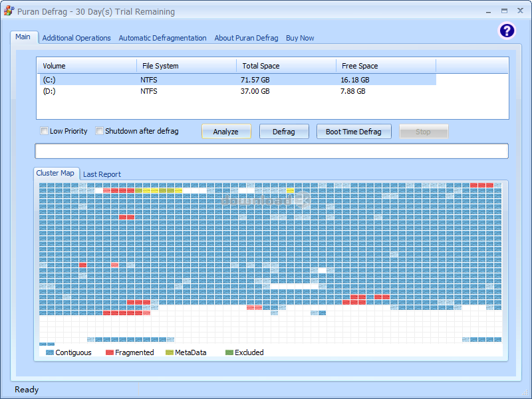Click the blue help question mark icon
Viewport: 532px width, 399px height.
[507, 31]
